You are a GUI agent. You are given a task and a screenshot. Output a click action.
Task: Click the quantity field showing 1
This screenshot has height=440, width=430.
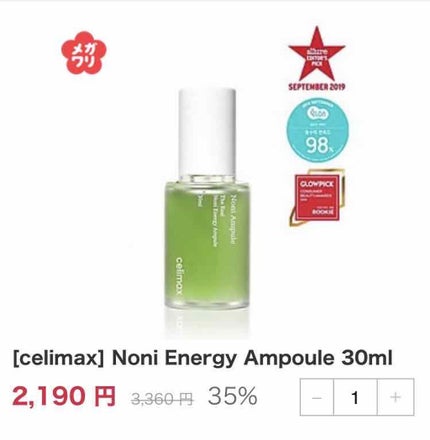[x=355, y=397]
